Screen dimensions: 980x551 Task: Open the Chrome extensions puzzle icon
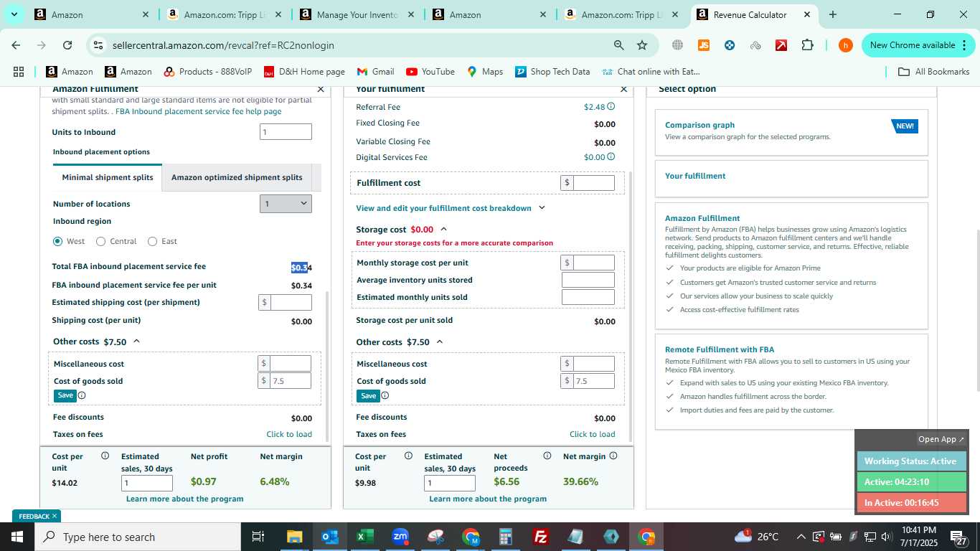pyautogui.click(x=807, y=45)
